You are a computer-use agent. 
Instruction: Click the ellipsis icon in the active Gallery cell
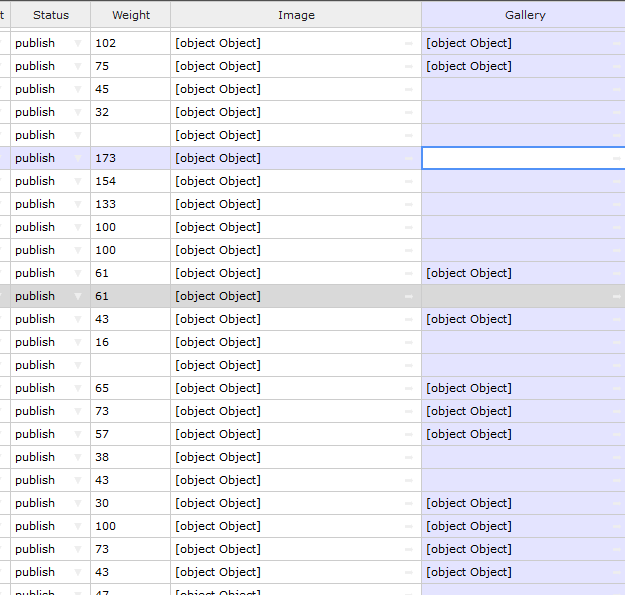point(616,158)
